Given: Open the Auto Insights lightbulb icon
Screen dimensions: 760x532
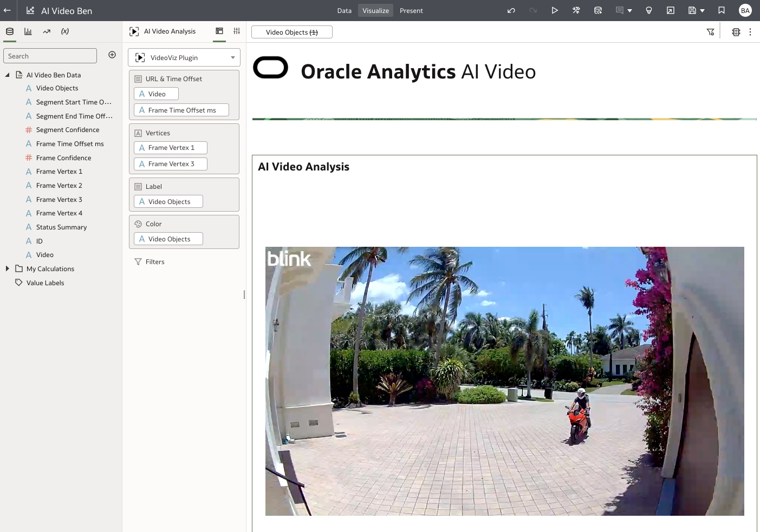Looking at the screenshot, I should point(649,10).
